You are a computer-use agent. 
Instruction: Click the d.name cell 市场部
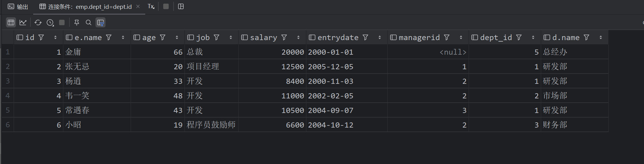point(575,96)
